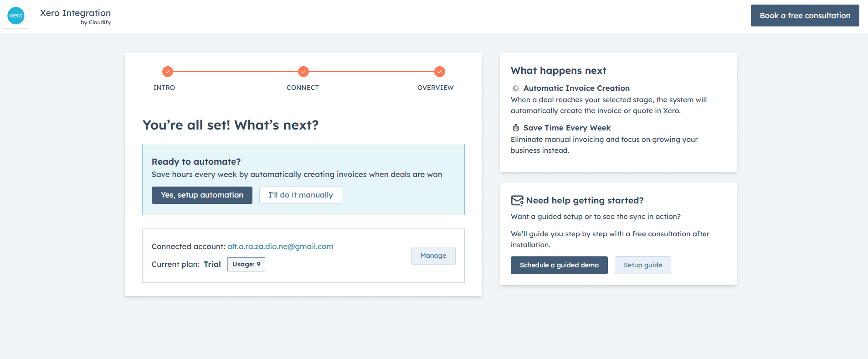The width and height of the screenshot is (868, 359).
Task: Click the 'Connected account:' label
Action: [x=188, y=246]
